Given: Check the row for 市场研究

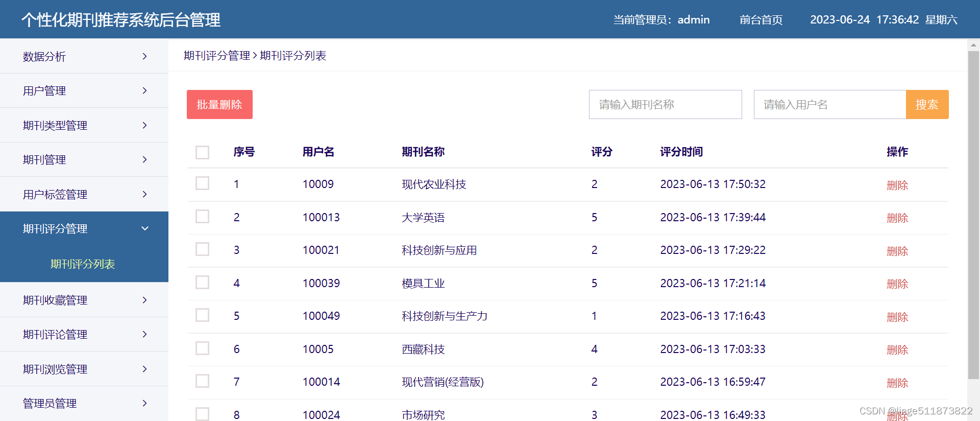Looking at the screenshot, I should tap(203, 414).
